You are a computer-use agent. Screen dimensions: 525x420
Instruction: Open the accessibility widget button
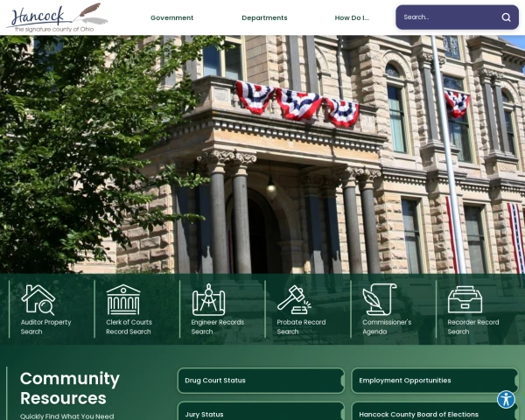(506, 400)
